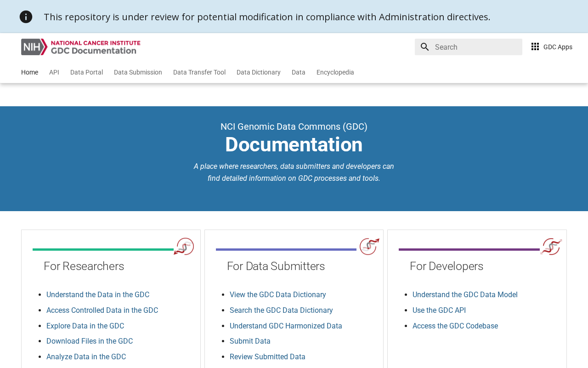Go to the Data Submission tab
588x368 pixels.
(x=138, y=72)
